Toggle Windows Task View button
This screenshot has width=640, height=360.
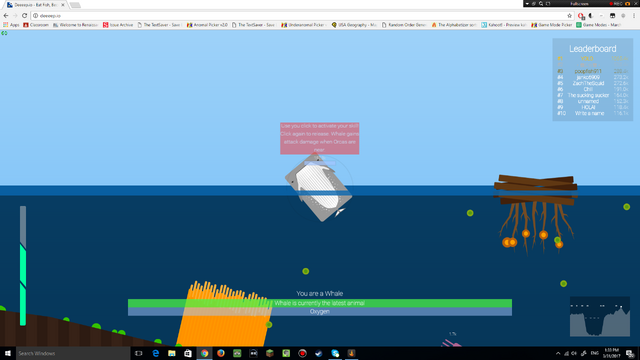138,353
